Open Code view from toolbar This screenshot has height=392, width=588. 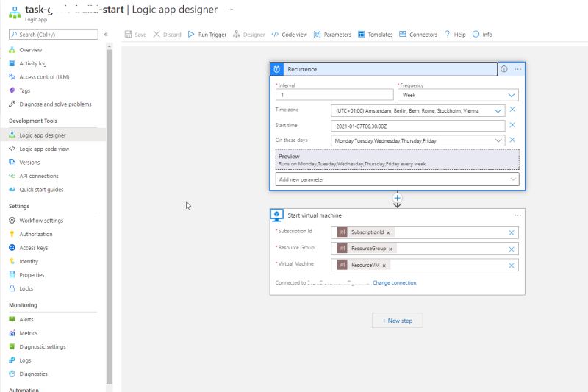289,34
